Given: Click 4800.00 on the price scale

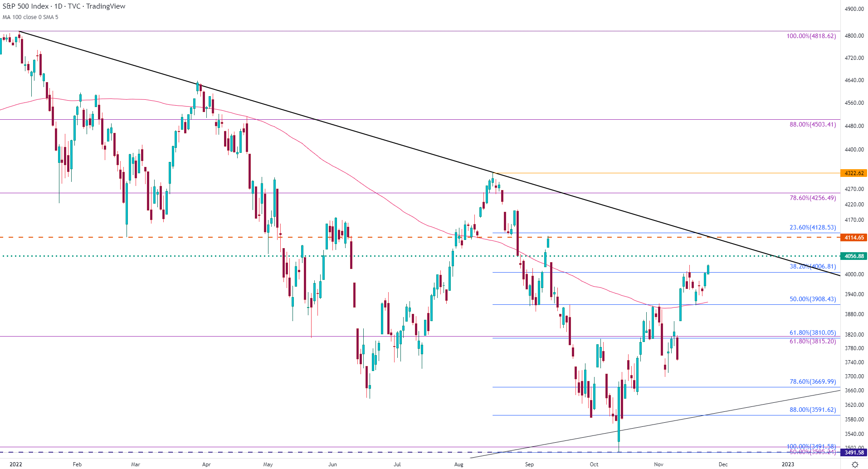Looking at the screenshot, I should pos(854,36).
